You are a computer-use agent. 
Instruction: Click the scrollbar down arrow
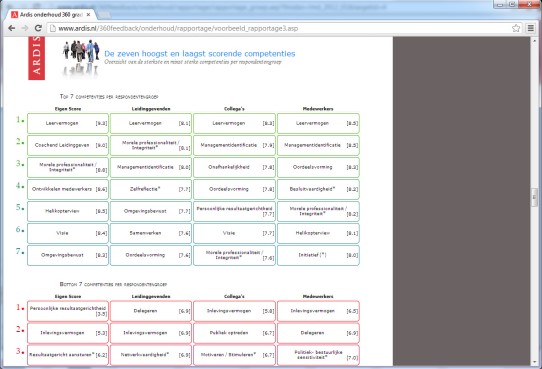coord(534,362)
